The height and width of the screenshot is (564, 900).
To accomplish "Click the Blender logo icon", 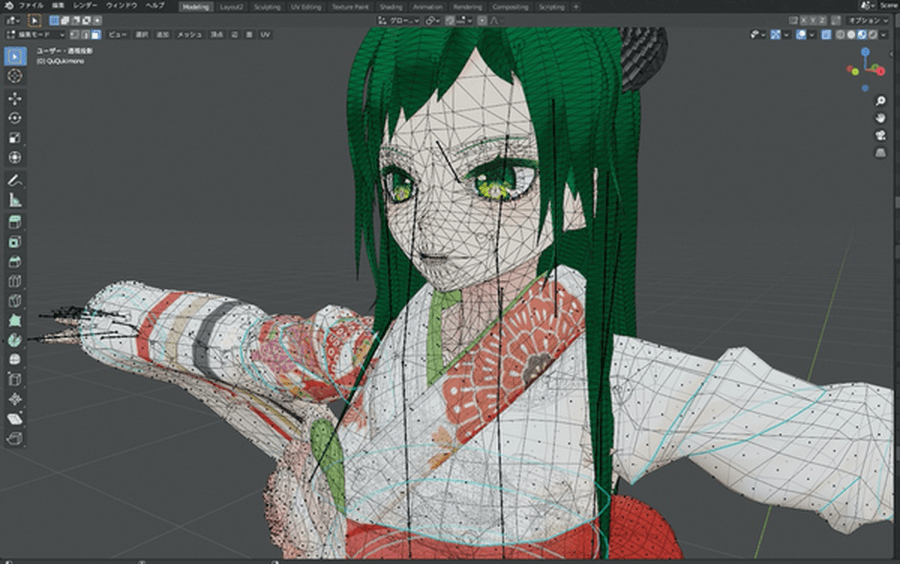I will click(9, 5).
